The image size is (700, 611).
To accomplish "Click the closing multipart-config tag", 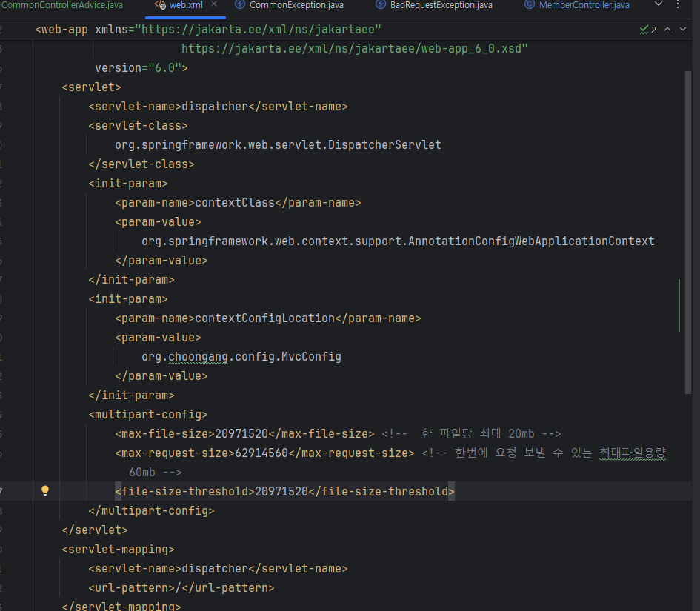I will pyautogui.click(x=151, y=510).
